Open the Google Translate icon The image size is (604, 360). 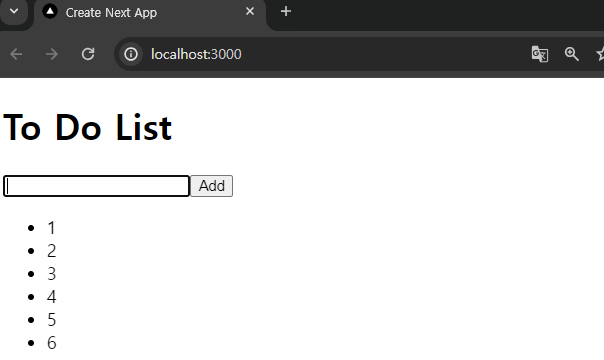click(x=540, y=54)
